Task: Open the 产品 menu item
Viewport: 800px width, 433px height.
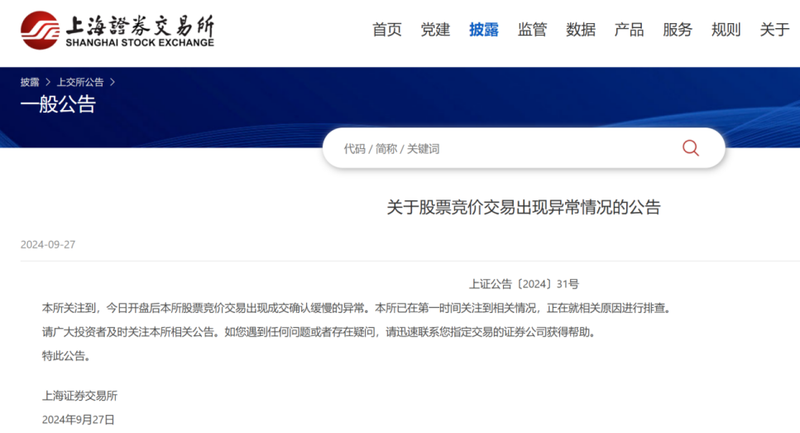Action: 629,30
